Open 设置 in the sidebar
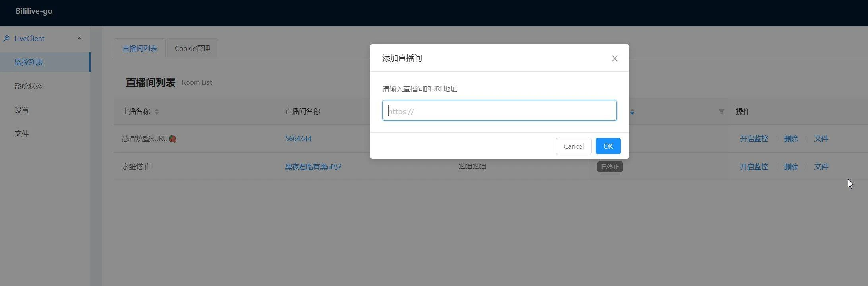 pos(45,110)
